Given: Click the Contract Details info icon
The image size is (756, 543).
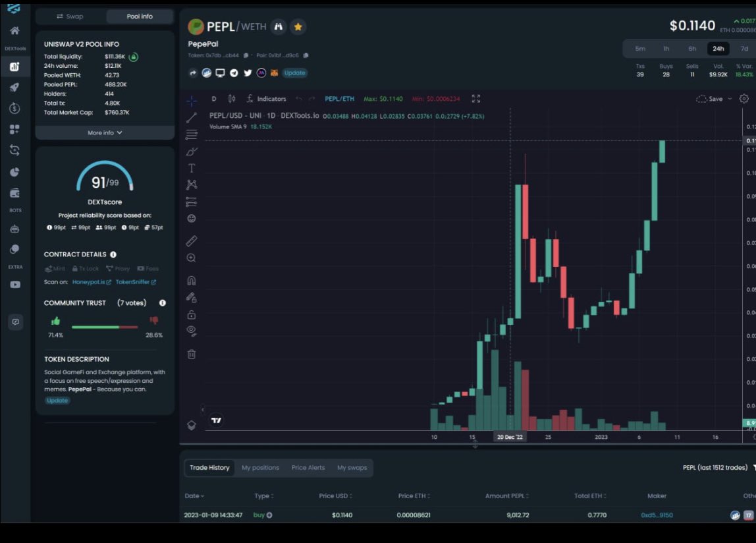Looking at the screenshot, I should pyautogui.click(x=113, y=255).
